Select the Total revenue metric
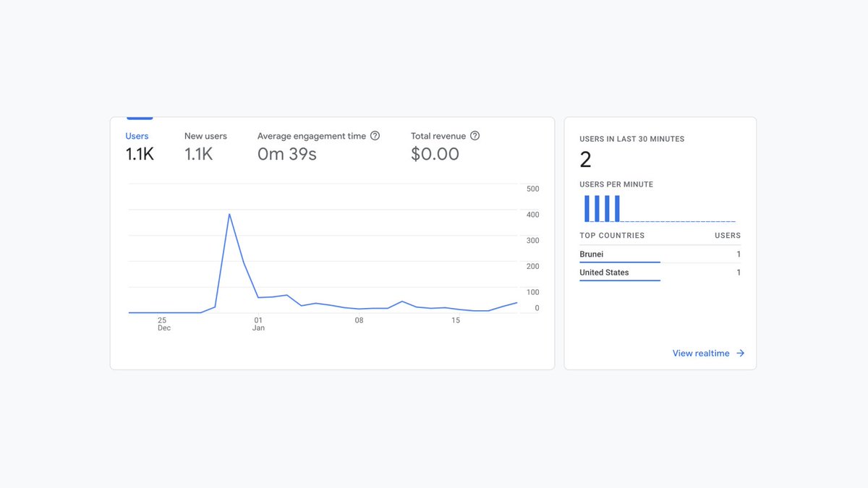Screen dimensions: 868x488 pyautogui.click(x=445, y=145)
